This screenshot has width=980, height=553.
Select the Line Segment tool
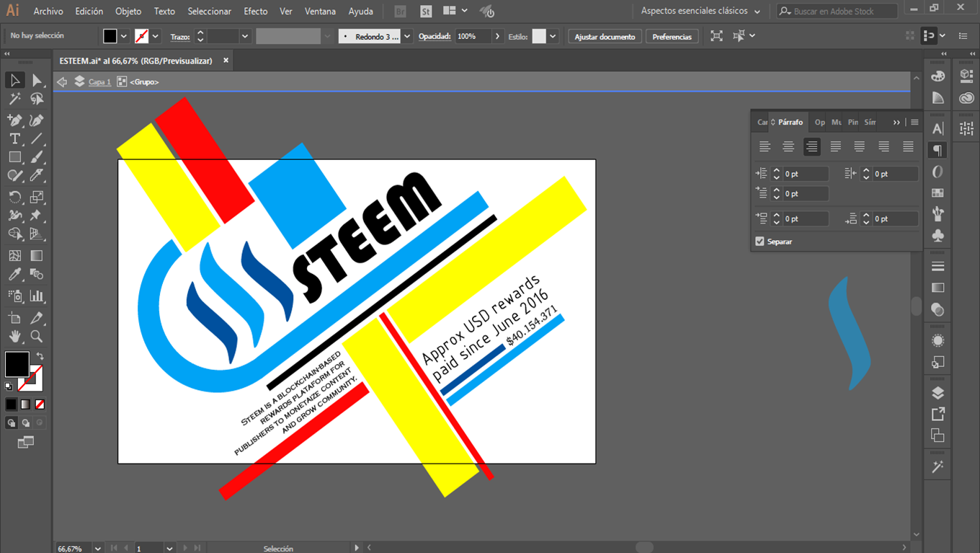37,138
